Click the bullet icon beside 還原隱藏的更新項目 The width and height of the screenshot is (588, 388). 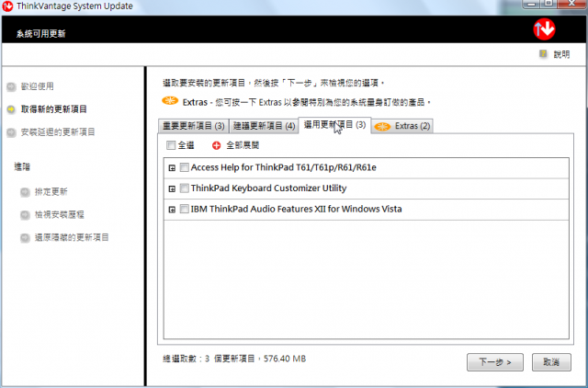click(25, 238)
